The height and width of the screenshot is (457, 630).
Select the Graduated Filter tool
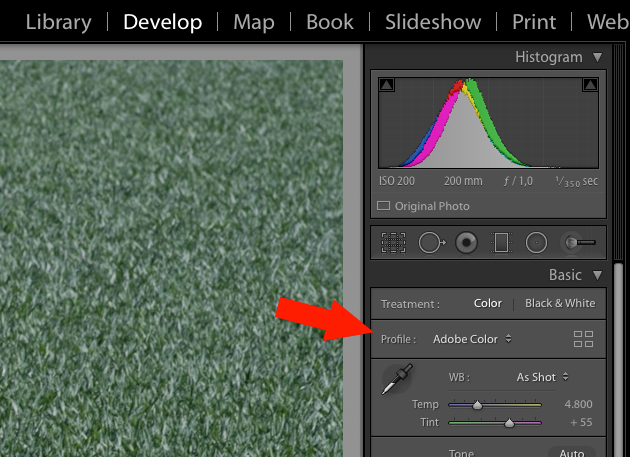pyautogui.click(x=501, y=242)
